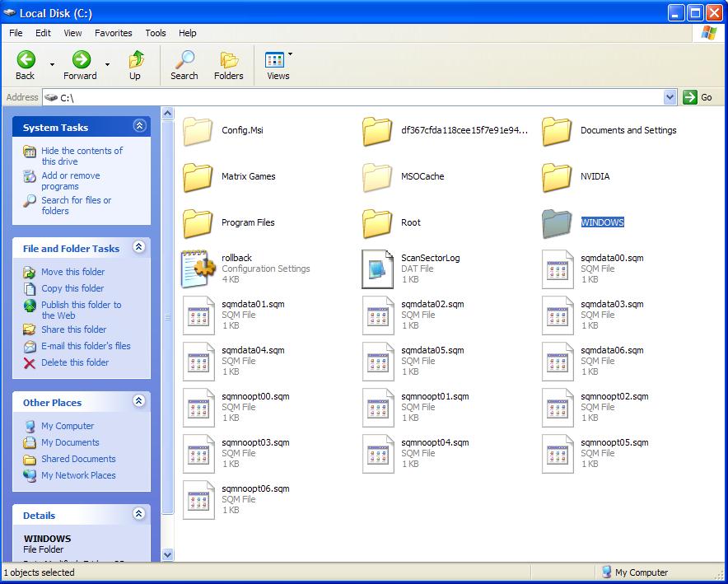728x584 pixels.
Task: Open Shared Documents in Other Places
Action: click(x=78, y=459)
